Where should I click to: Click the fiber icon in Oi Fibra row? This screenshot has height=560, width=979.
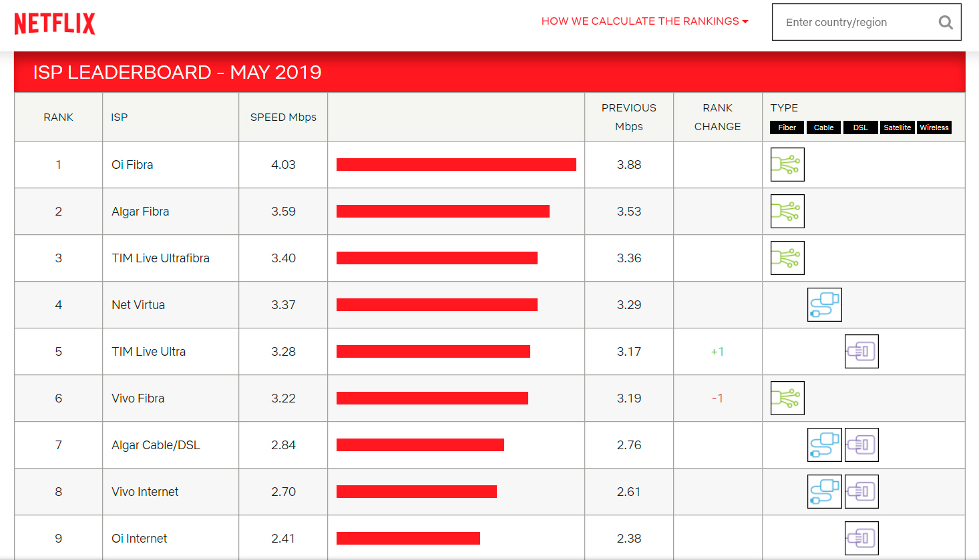[787, 164]
